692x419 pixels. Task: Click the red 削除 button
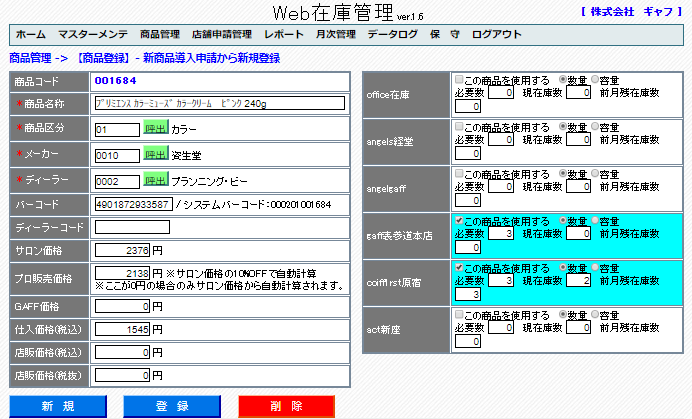286,406
